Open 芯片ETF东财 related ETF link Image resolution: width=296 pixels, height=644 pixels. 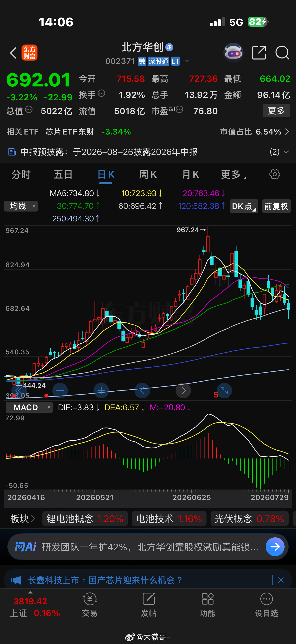pyautogui.click(x=70, y=132)
